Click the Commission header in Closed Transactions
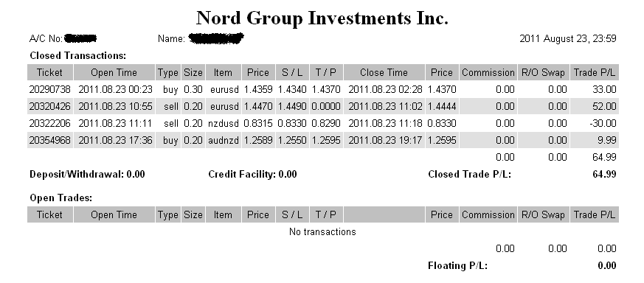The height and width of the screenshot is (283, 644). tap(488, 73)
